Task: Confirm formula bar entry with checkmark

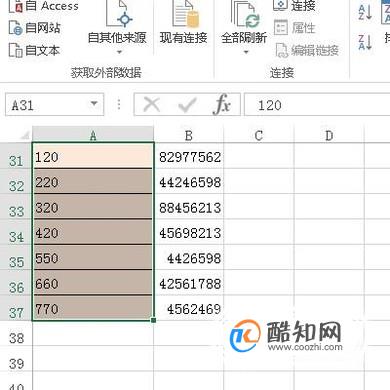Action: (x=187, y=105)
